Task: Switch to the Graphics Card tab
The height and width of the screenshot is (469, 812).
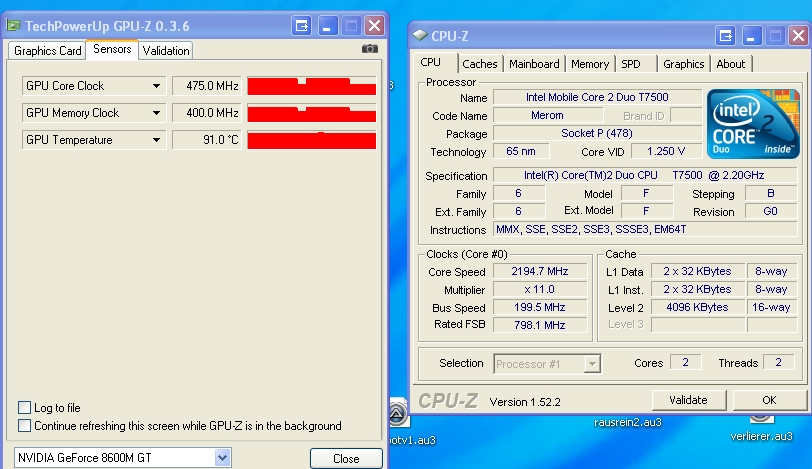Action: pos(48,51)
